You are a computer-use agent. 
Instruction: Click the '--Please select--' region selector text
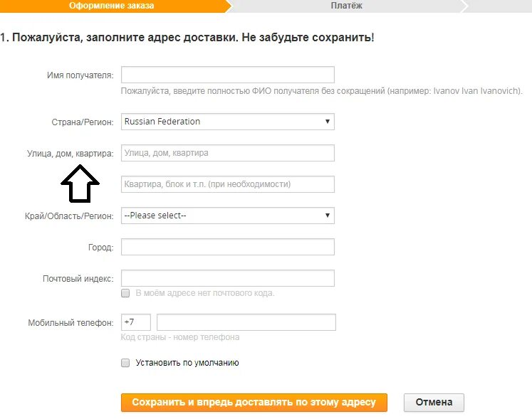point(155,216)
